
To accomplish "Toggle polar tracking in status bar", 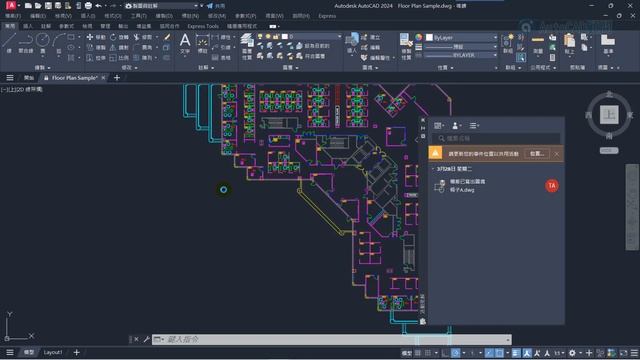I will 456,353.
